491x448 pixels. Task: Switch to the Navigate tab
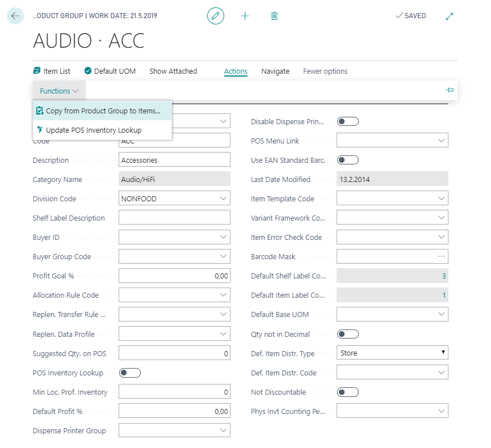[275, 71]
